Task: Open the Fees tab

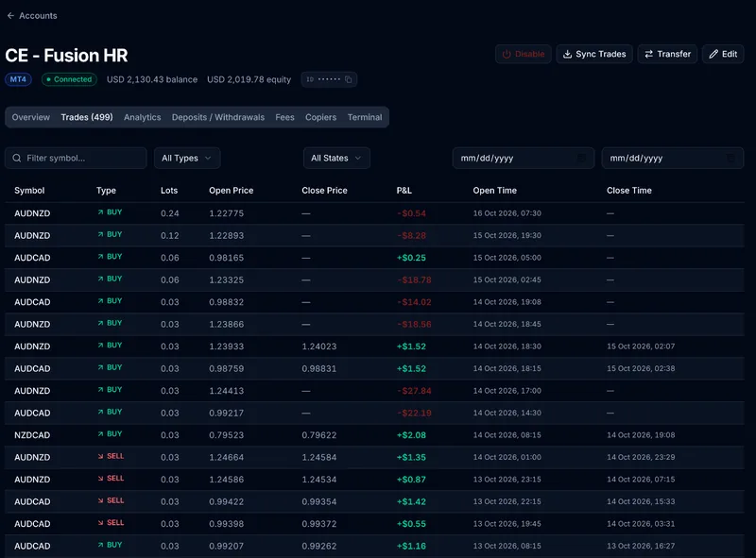Action: (285, 117)
